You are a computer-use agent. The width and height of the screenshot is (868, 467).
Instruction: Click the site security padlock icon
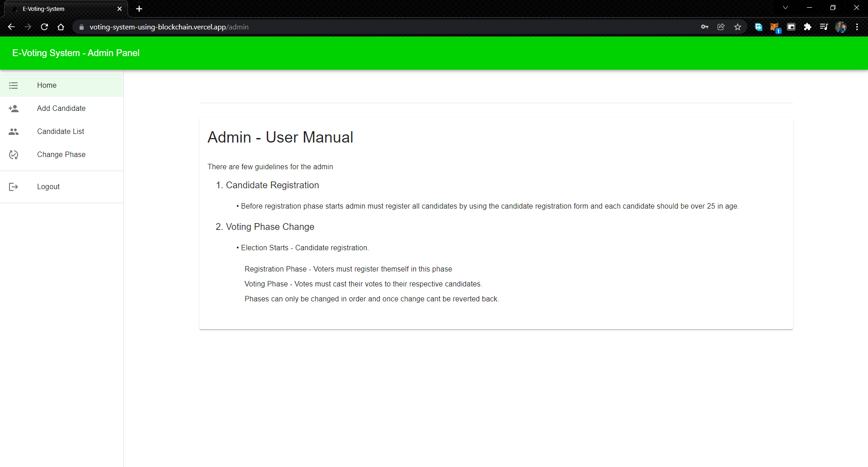(82, 27)
